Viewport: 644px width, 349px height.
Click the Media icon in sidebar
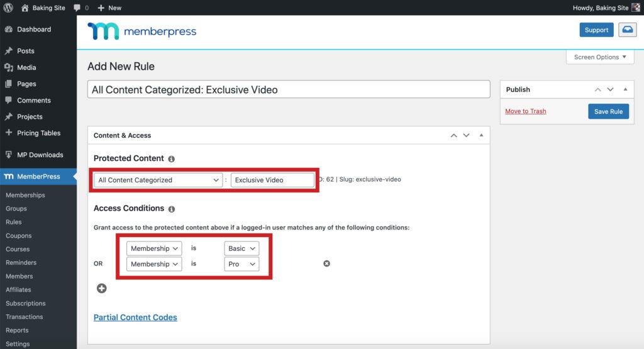[8, 67]
